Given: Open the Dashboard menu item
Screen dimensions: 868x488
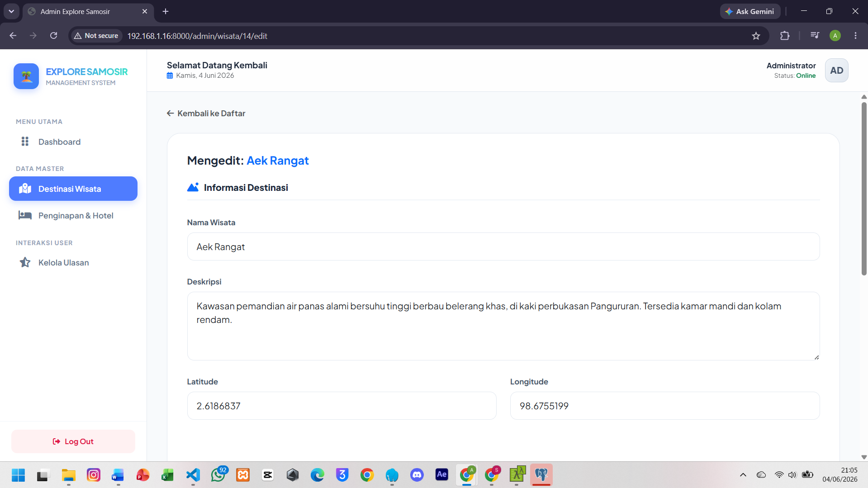Looking at the screenshot, I should (73, 142).
